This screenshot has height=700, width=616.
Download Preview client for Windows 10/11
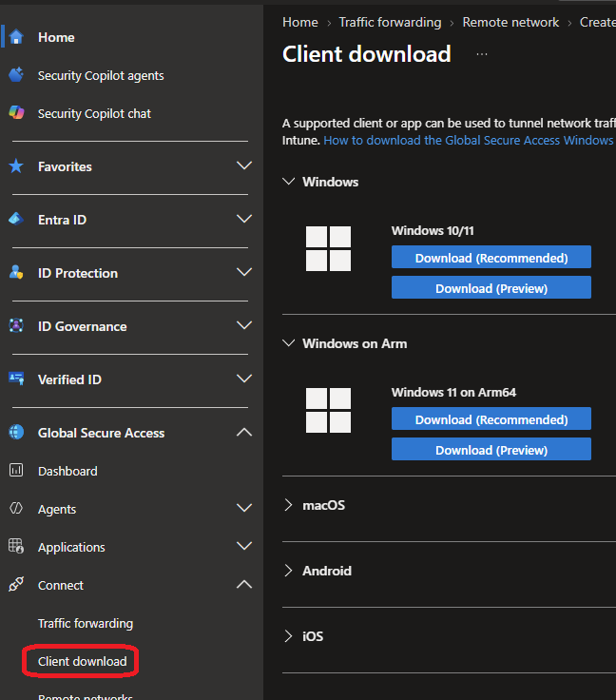[x=491, y=287]
